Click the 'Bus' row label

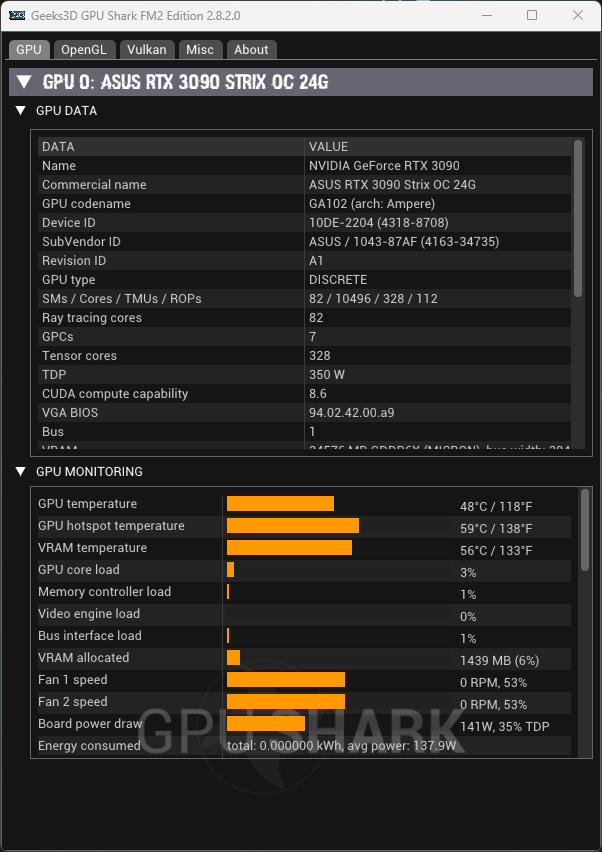53,432
